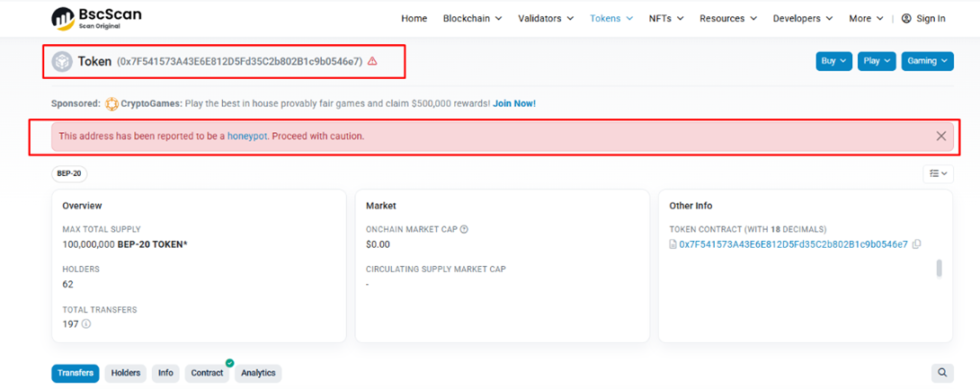Click the info icon beside Onchain Market Cap
980x389 pixels.
click(464, 229)
